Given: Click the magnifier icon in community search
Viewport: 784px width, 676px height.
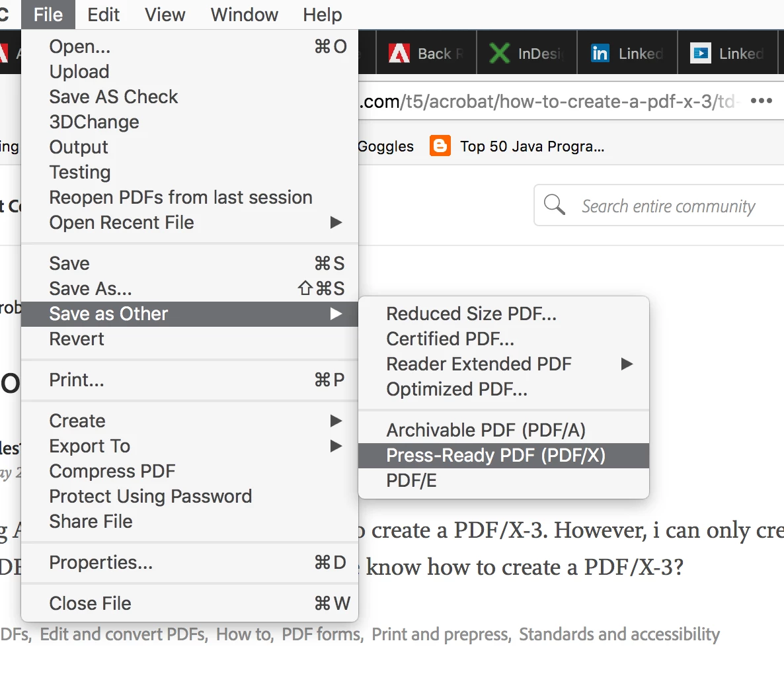Looking at the screenshot, I should [555, 204].
